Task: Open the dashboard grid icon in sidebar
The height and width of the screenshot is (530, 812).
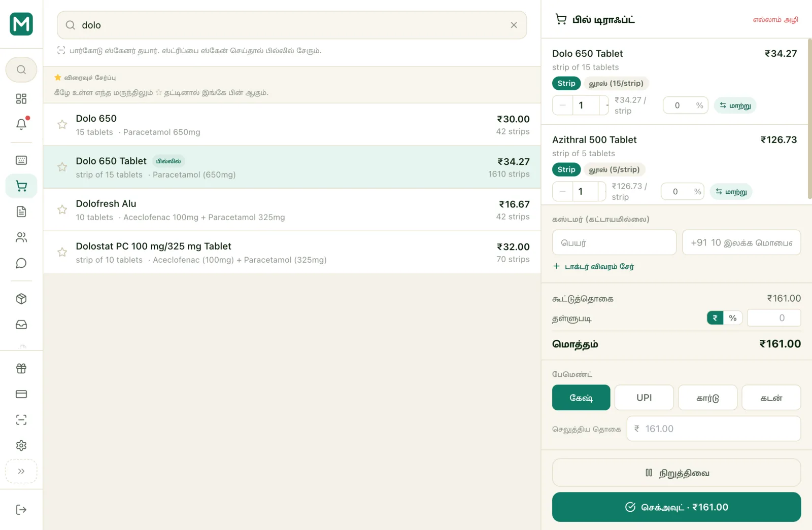Action: click(21, 98)
